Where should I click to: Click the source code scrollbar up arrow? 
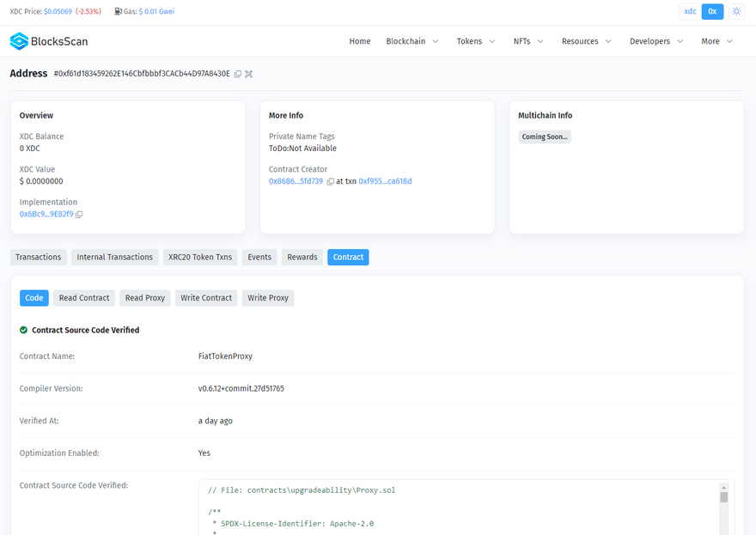(x=724, y=487)
